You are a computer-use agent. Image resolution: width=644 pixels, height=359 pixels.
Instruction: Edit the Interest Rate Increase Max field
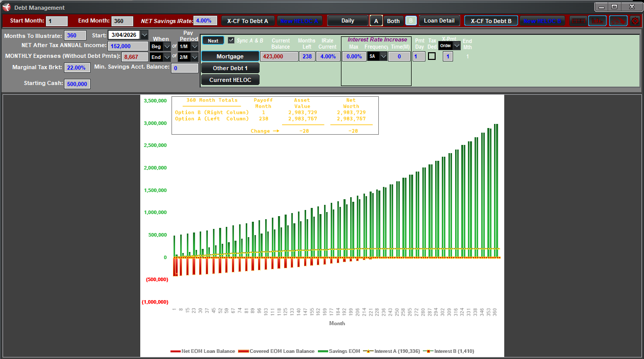354,56
